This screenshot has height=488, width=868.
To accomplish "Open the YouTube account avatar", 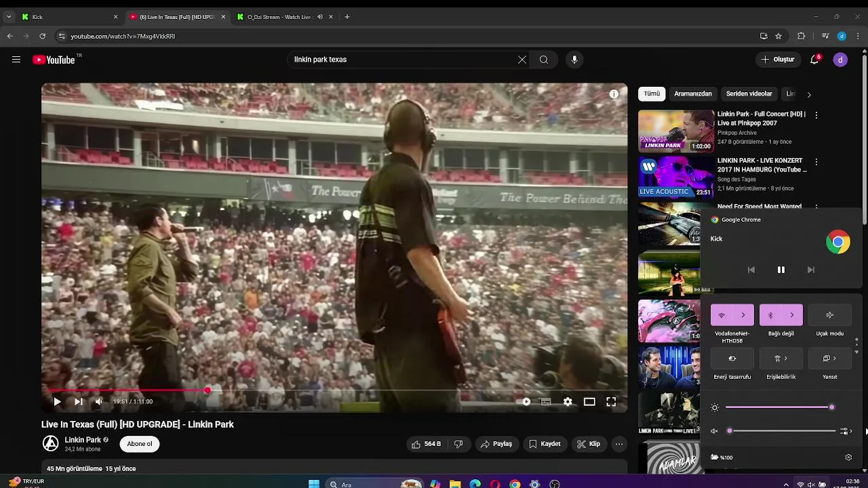I will pos(840,60).
